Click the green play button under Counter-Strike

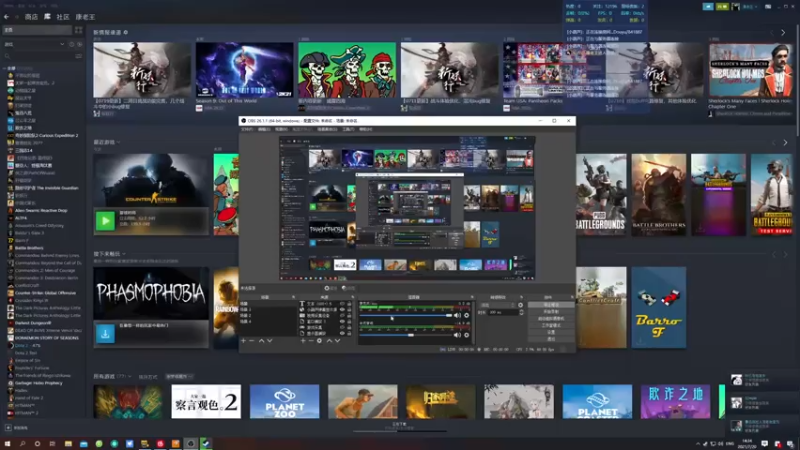[105, 221]
